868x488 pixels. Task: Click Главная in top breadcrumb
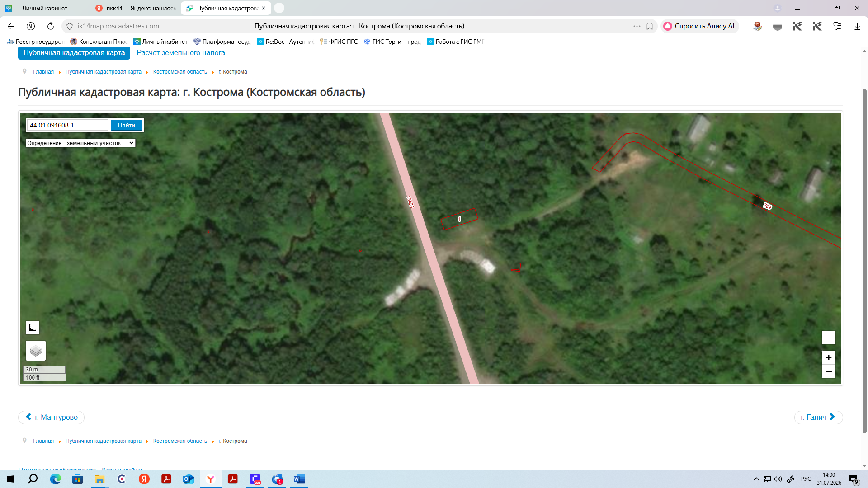(x=43, y=72)
